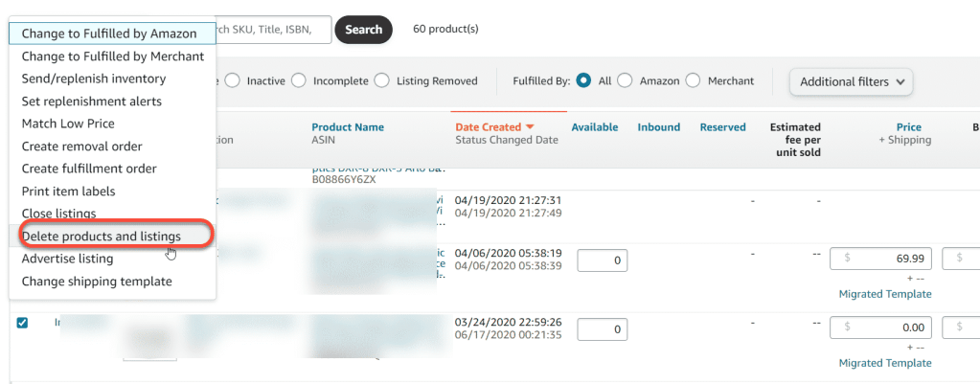
Task: Sort by Available column
Action: (x=594, y=127)
